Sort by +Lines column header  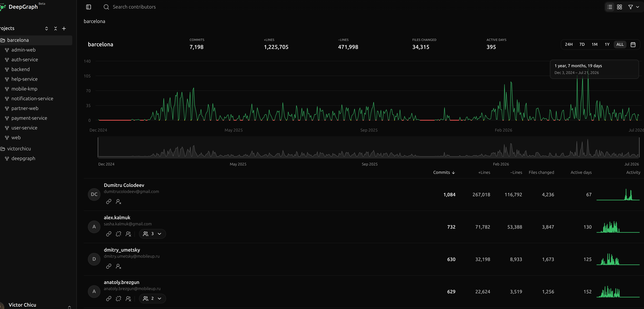tap(484, 172)
